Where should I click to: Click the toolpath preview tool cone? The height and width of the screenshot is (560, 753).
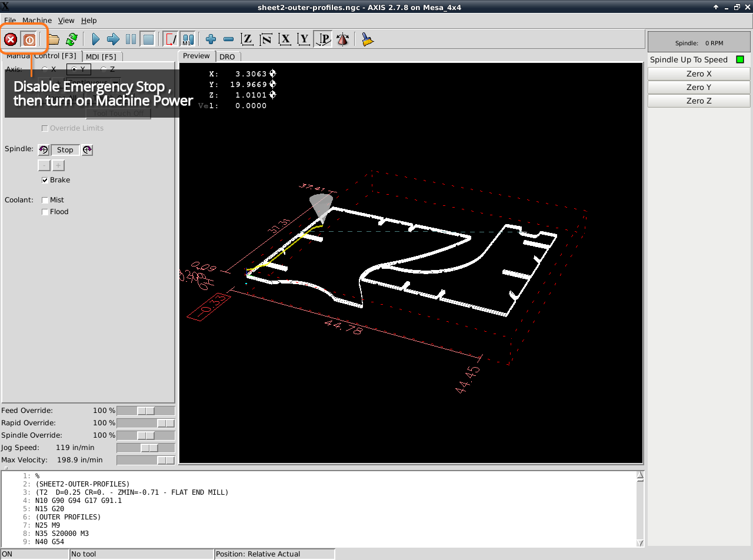coord(321,207)
